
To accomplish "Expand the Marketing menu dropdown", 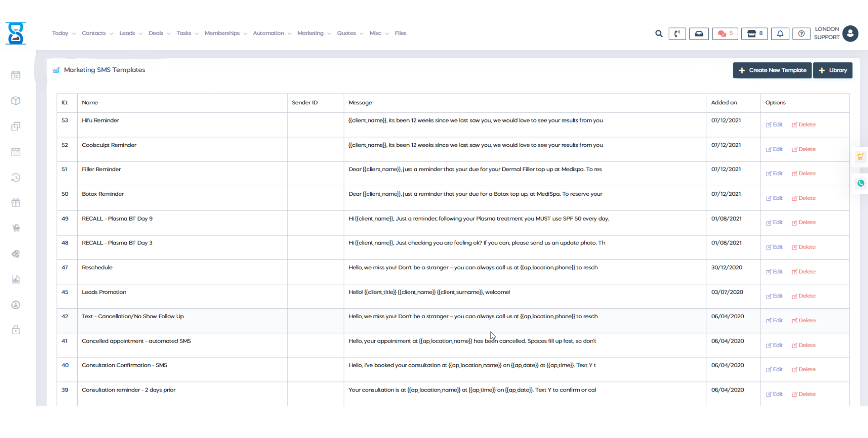I will pyautogui.click(x=311, y=33).
